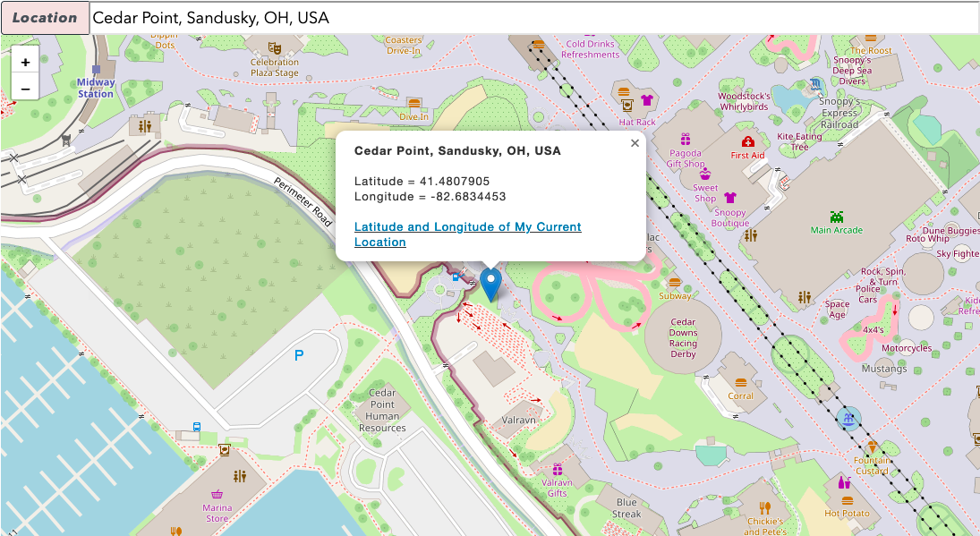
Task: Close the Cedar Point info popup
Action: click(635, 143)
